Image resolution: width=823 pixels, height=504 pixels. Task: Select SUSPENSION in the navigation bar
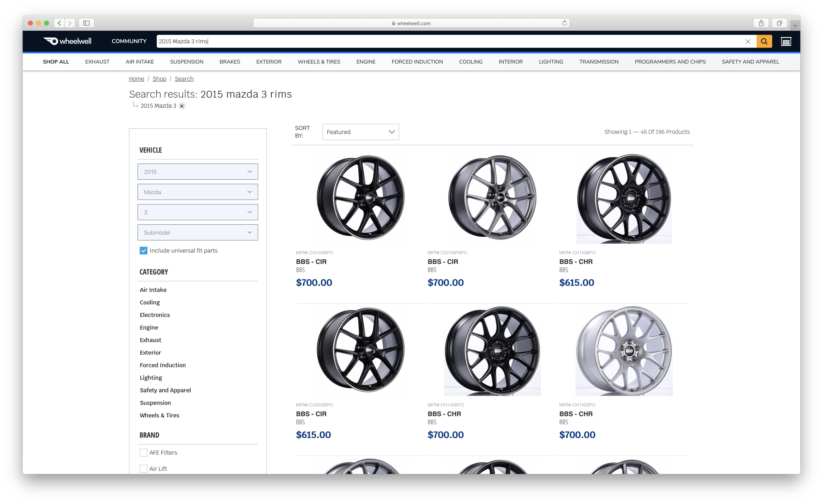[186, 62]
